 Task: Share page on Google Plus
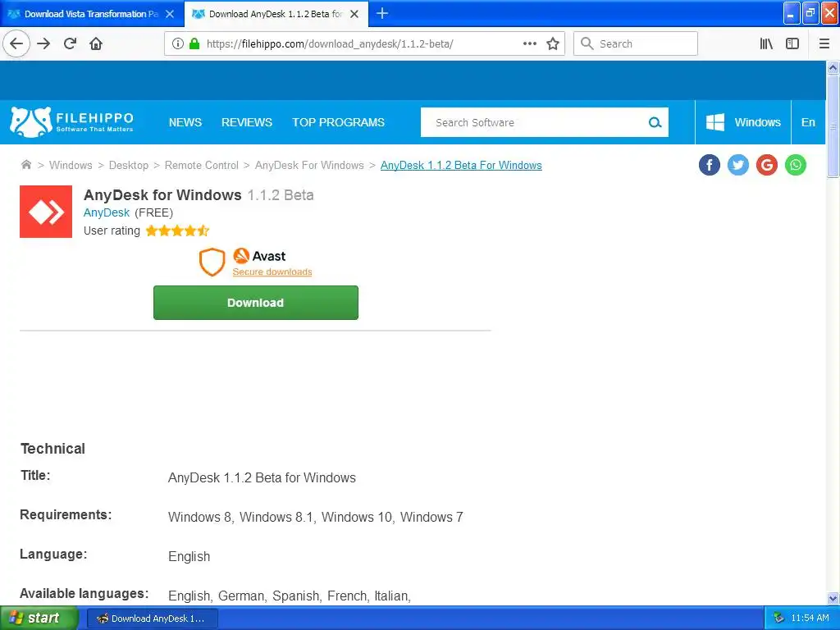[x=767, y=165]
